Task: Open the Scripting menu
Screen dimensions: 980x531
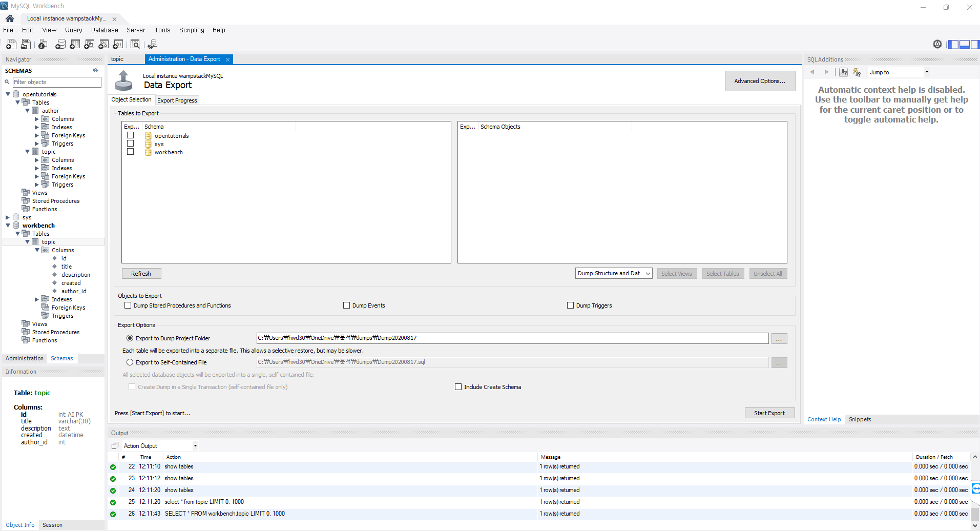Action: click(192, 30)
